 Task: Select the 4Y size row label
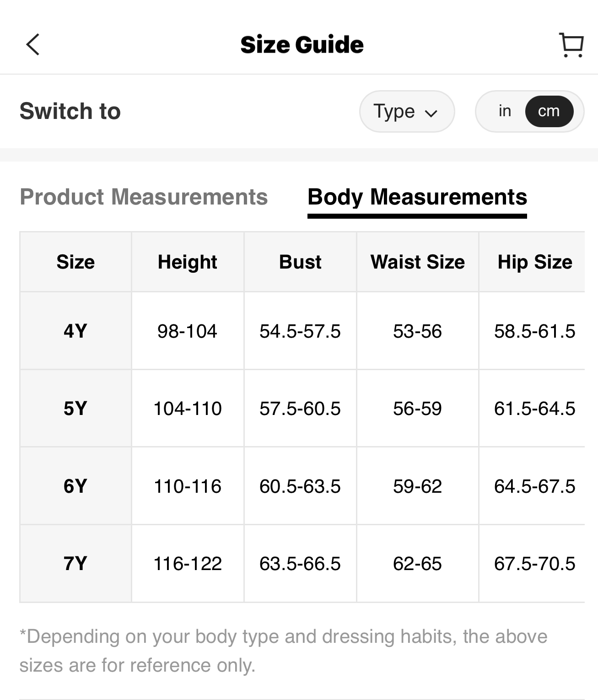tap(75, 331)
